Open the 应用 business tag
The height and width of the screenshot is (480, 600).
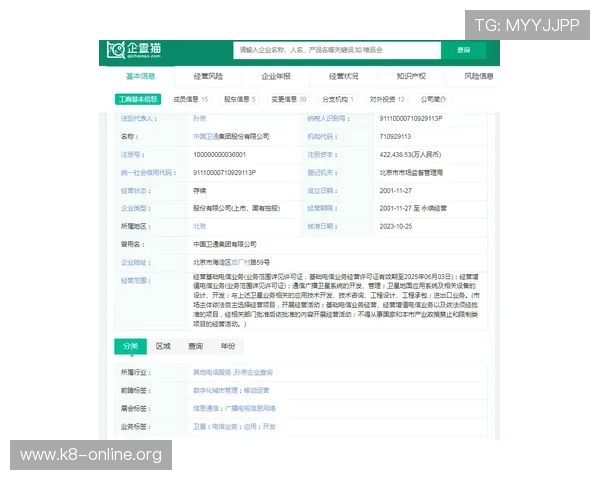point(250,426)
